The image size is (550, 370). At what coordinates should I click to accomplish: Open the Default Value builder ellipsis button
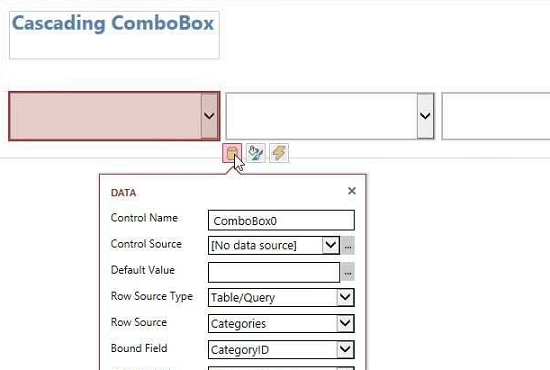point(348,272)
